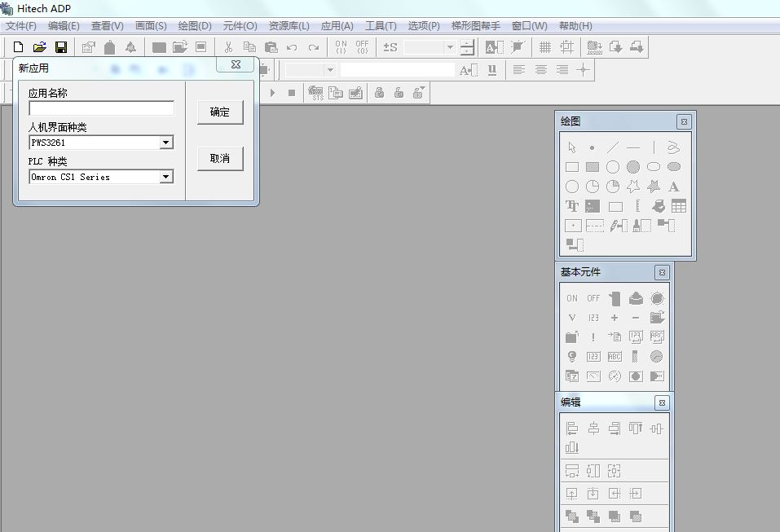Open the 文件(F) menu

coord(21,26)
